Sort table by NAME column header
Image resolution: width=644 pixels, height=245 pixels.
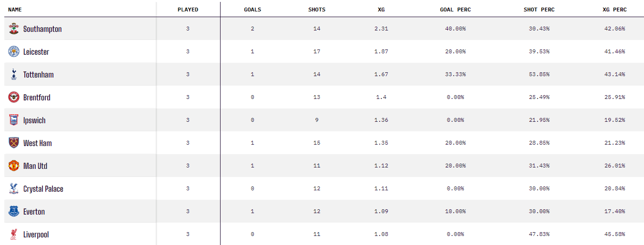coord(15,10)
